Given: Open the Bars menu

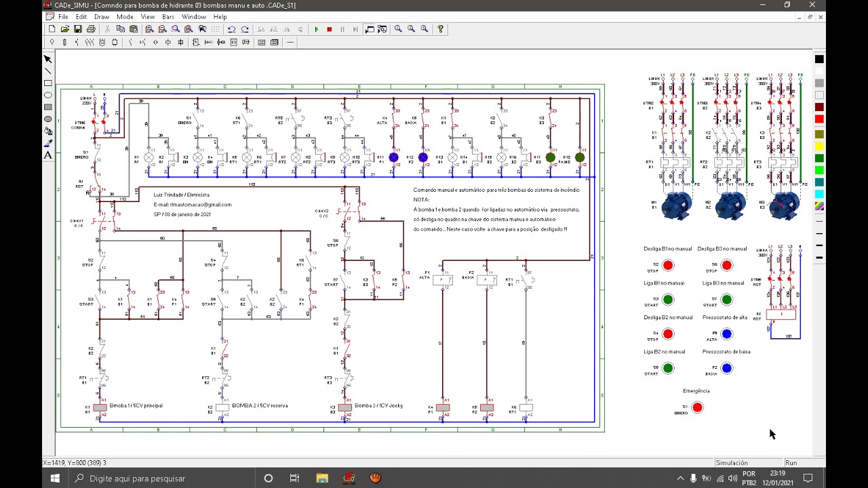Looking at the screenshot, I should pyautogui.click(x=168, y=17).
